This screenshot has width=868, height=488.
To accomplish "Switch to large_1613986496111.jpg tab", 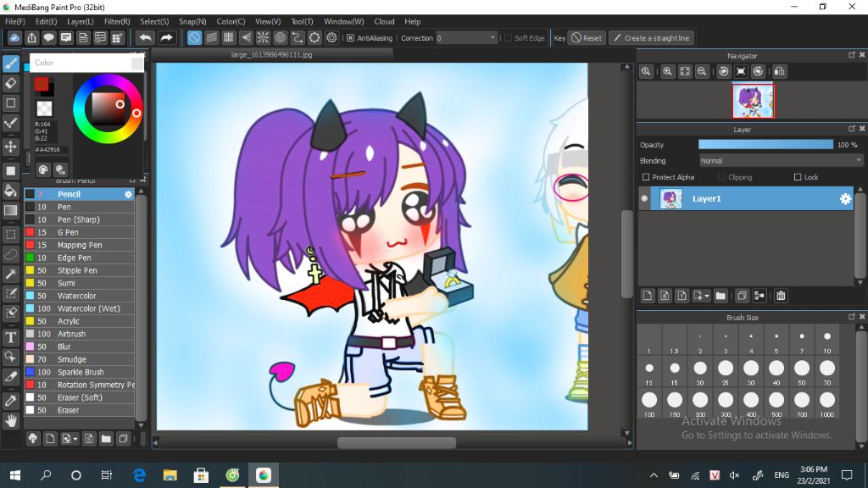I will tap(272, 55).
